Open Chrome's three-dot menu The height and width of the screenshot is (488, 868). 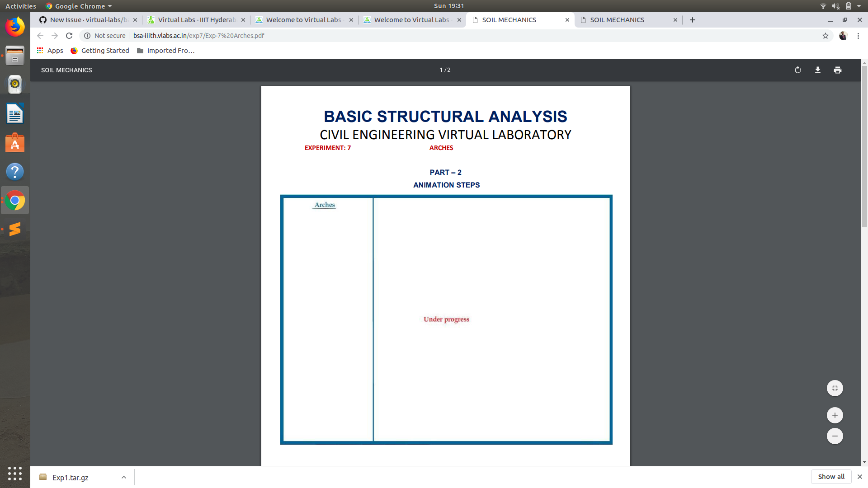tap(859, 36)
